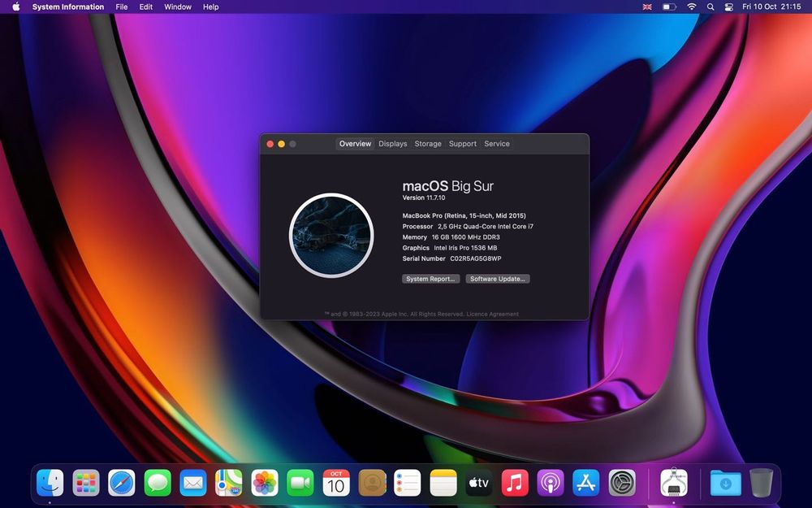Switch to the Displays tab
This screenshot has width=812, height=508.
click(x=392, y=144)
